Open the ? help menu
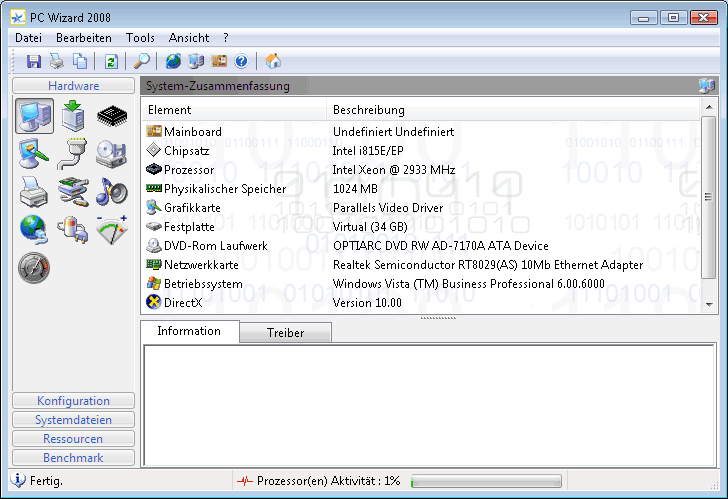The height and width of the screenshot is (499, 728). pos(226,38)
